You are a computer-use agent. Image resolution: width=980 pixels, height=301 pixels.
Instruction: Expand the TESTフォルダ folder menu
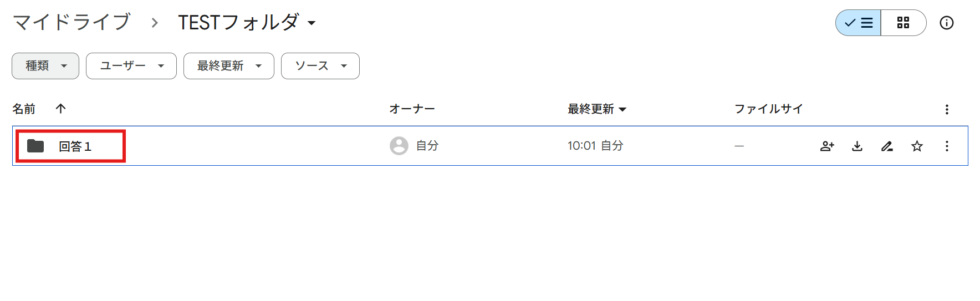pos(312,23)
